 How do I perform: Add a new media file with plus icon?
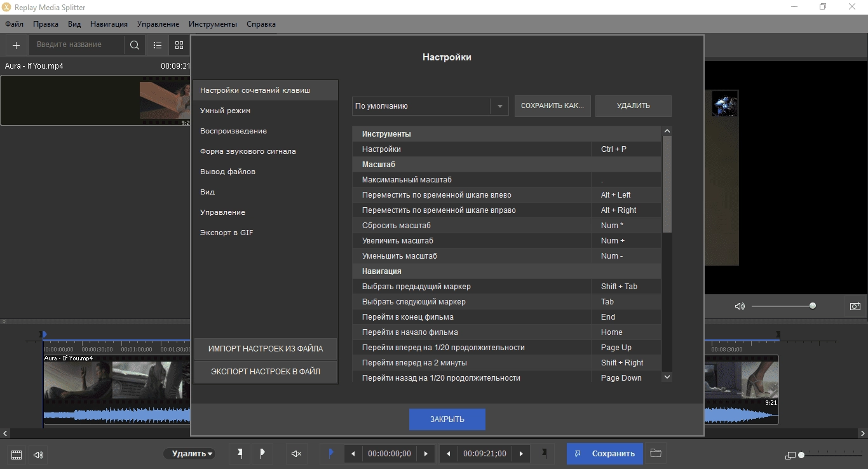(16, 45)
